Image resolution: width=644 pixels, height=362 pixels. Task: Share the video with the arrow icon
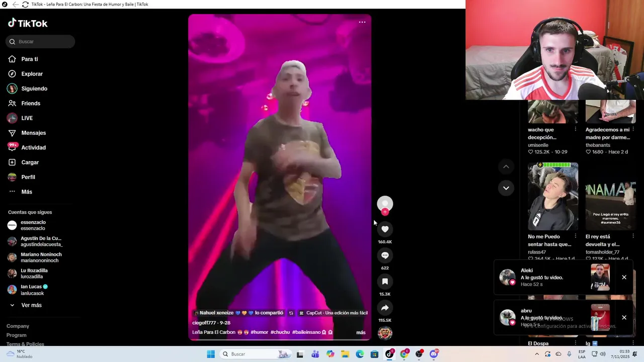[x=385, y=308]
